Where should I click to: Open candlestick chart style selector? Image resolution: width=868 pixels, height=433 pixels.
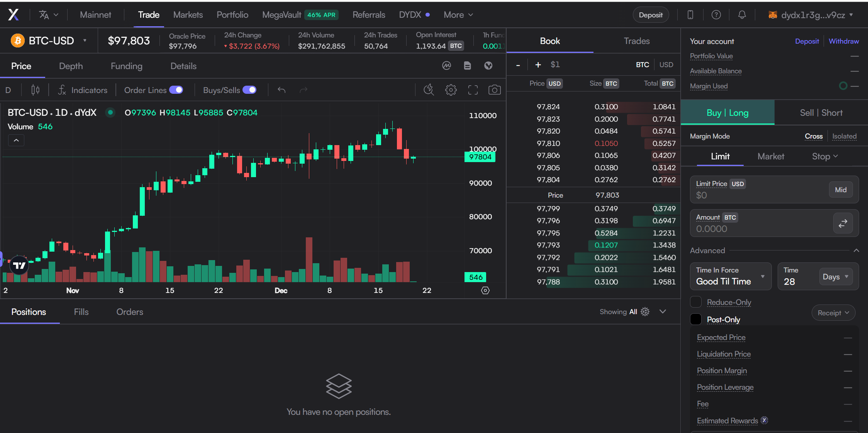coord(35,90)
